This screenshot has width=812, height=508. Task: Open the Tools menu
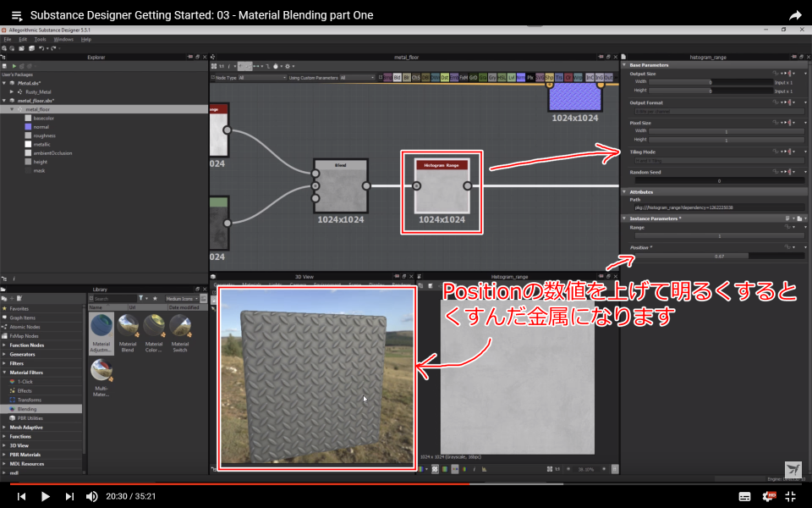pyautogui.click(x=40, y=40)
